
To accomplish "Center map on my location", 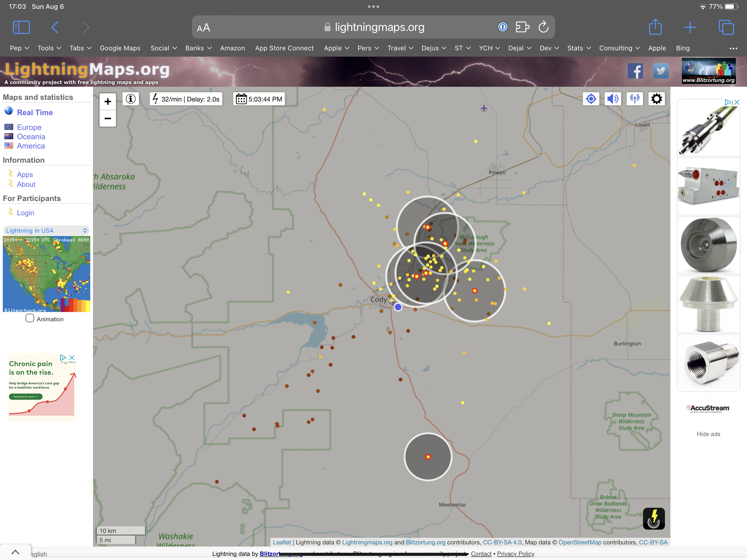I will (591, 99).
